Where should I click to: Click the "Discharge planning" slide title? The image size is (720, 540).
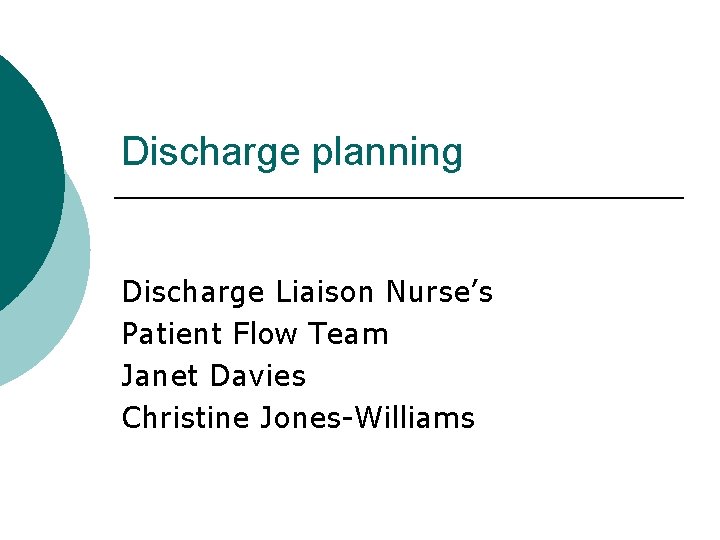[x=292, y=153]
